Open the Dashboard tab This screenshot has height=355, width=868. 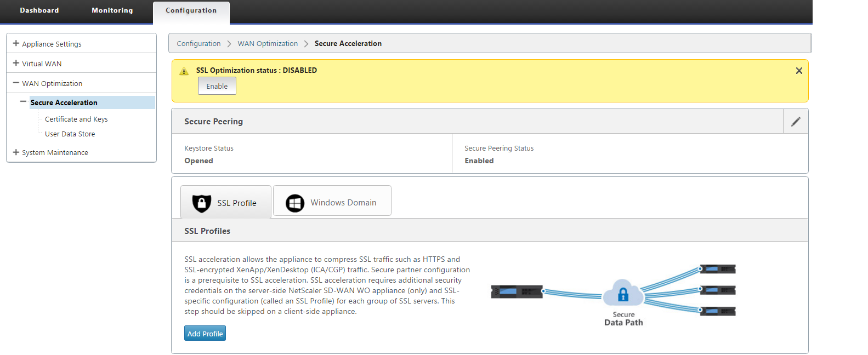[x=39, y=10]
